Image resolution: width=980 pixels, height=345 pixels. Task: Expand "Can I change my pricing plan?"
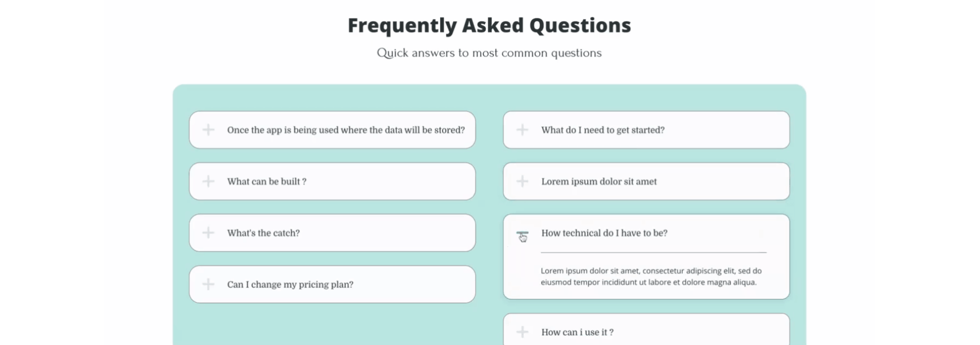[x=290, y=284]
